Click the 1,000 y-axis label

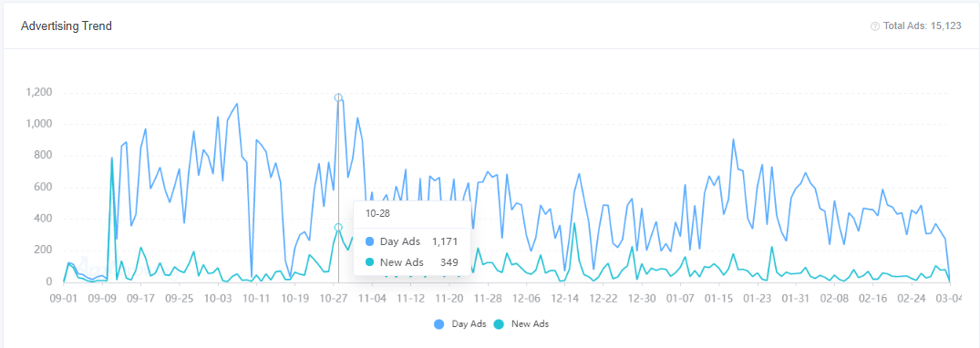(x=39, y=124)
